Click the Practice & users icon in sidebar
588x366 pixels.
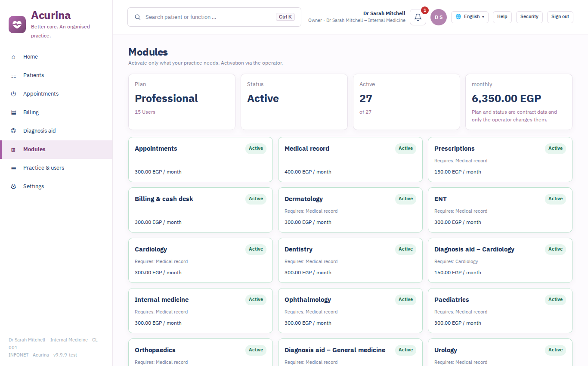click(13, 168)
